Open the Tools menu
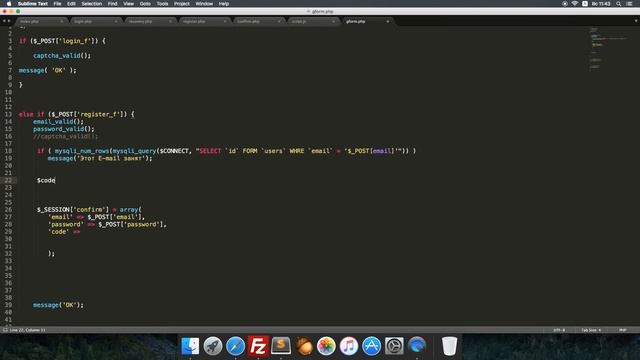 coord(162,4)
